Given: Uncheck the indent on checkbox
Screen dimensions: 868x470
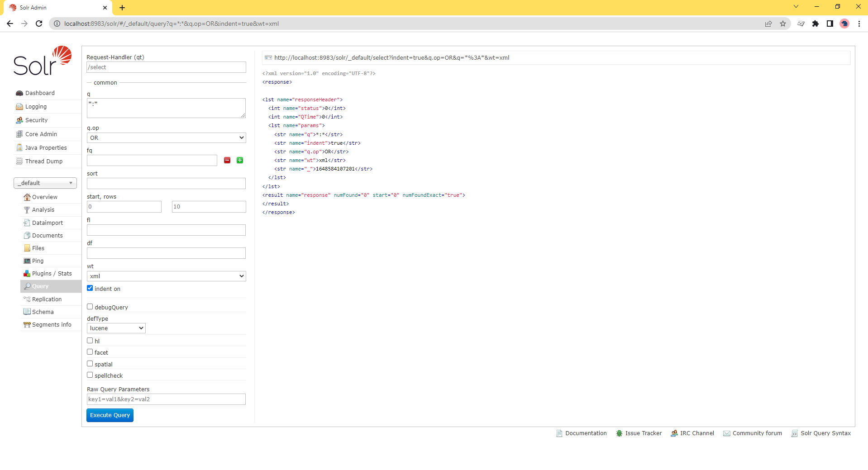Looking at the screenshot, I should pos(90,288).
